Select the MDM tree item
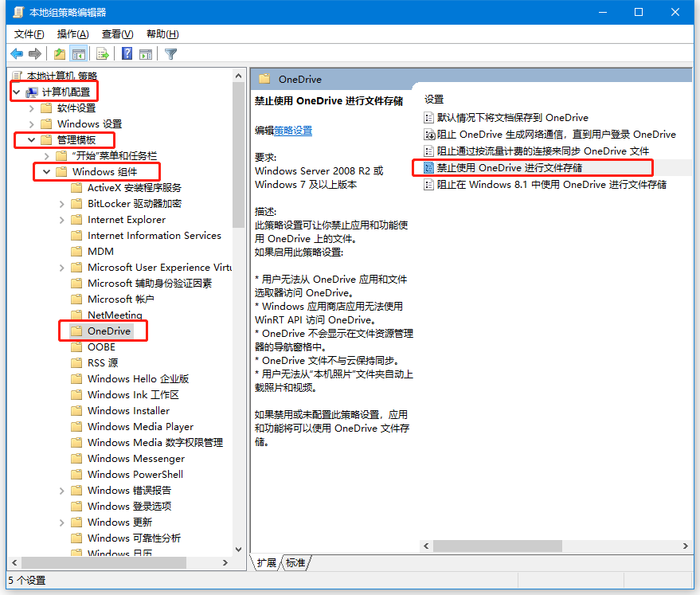The height and width of the screenshot is (595, 700). pyautogui.click(x=100, y=251)
